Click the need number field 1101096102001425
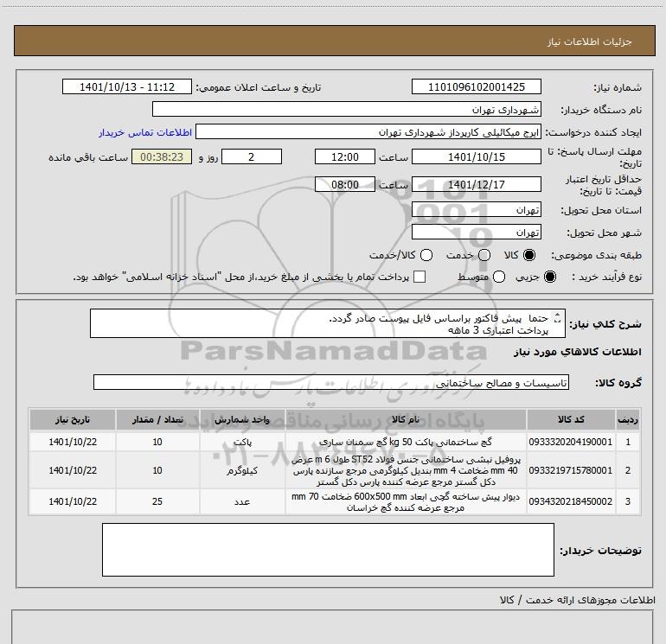Image resolution: width=666 pixels, height=644 pixels. tap(476, 86)
